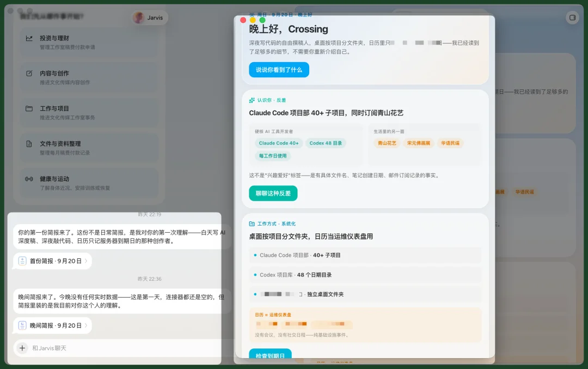
Task: Click the Codex 项目库 · 48 个日期目录 row
Action: point(365,275)
